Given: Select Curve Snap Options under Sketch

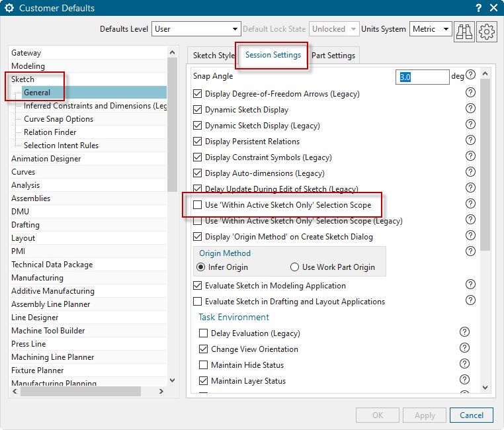Looking at the screenshot, I should (58, 119).
